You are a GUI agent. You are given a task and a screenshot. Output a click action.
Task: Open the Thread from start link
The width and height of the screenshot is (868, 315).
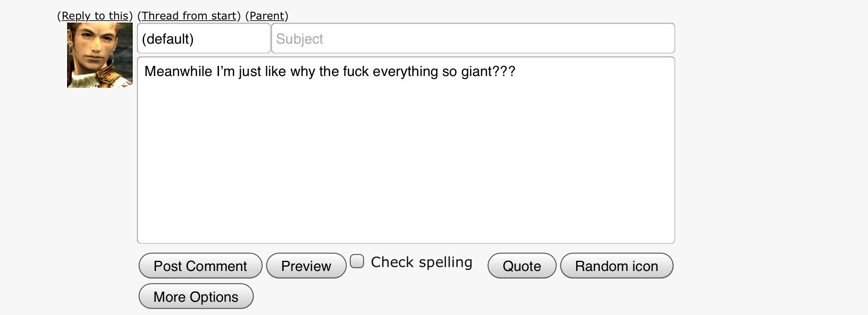[x=189, y=16]
